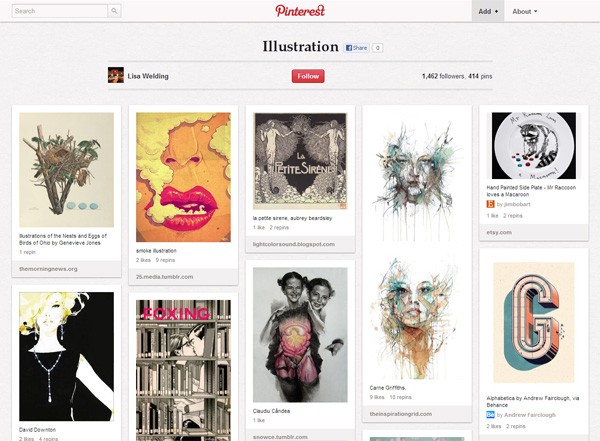
Task: Open the letter G Alphabetica image
Action: click(x=534, y=322)
